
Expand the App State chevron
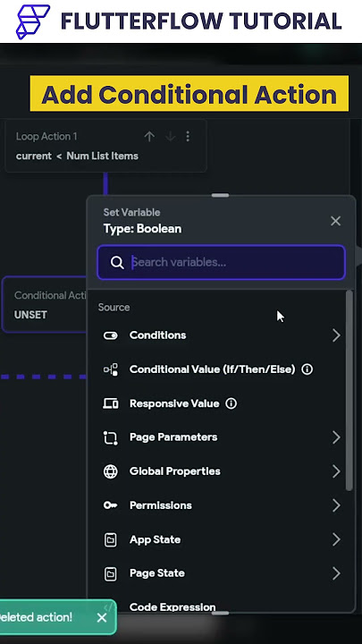point(336,539)
